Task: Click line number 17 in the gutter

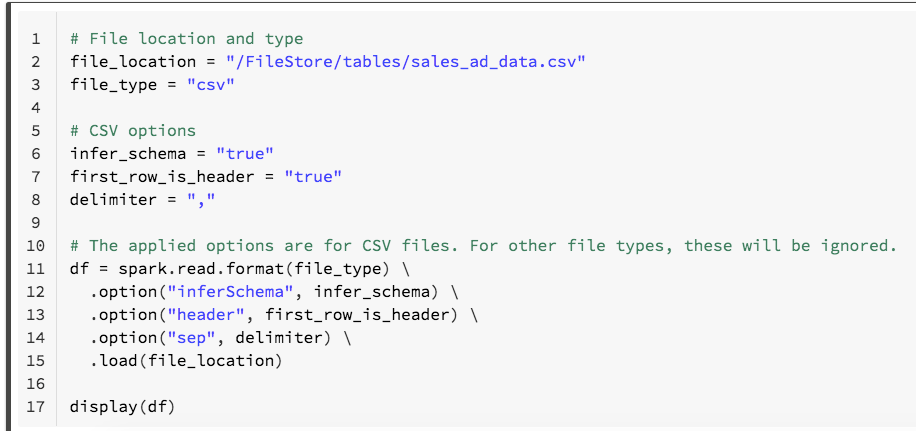Action: click(36, 407)
